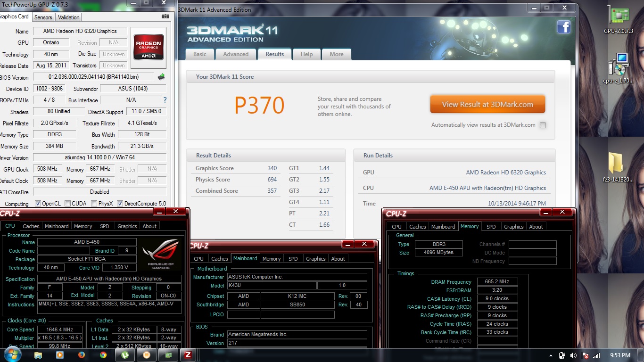
Task: Click the Manufacturer ASUSTeK Computer Inc. field
Action: click(x=297, y=277)
